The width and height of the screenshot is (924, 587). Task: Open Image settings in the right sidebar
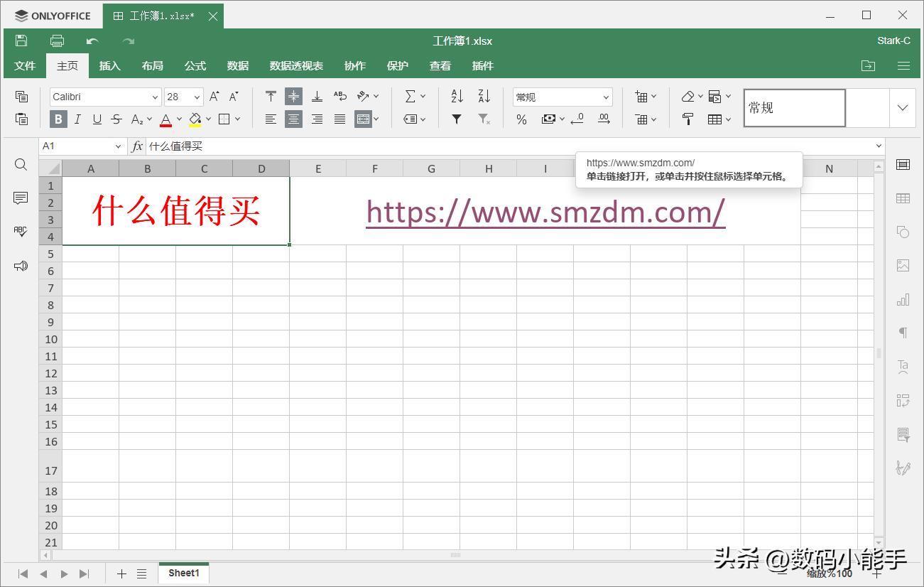[903, 264]
